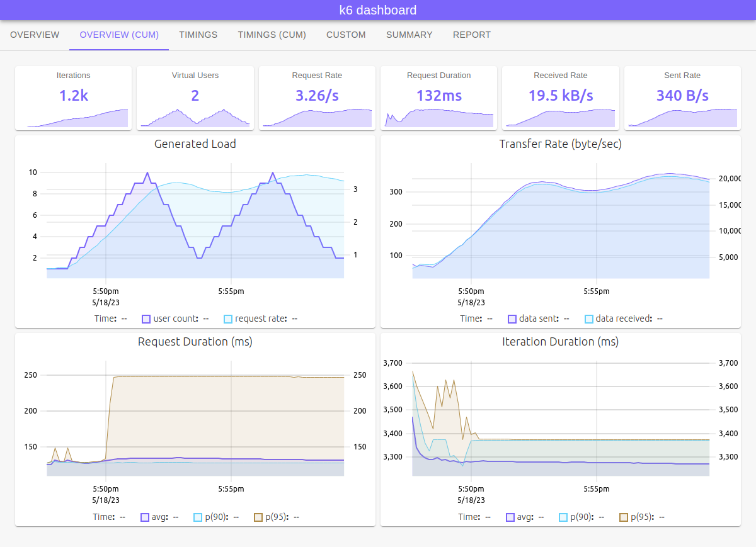Image resolution: width=756 pixels, height=547 pixels.
Task: Switch to the REPORT tab
Action: click(x=472, y=35)
